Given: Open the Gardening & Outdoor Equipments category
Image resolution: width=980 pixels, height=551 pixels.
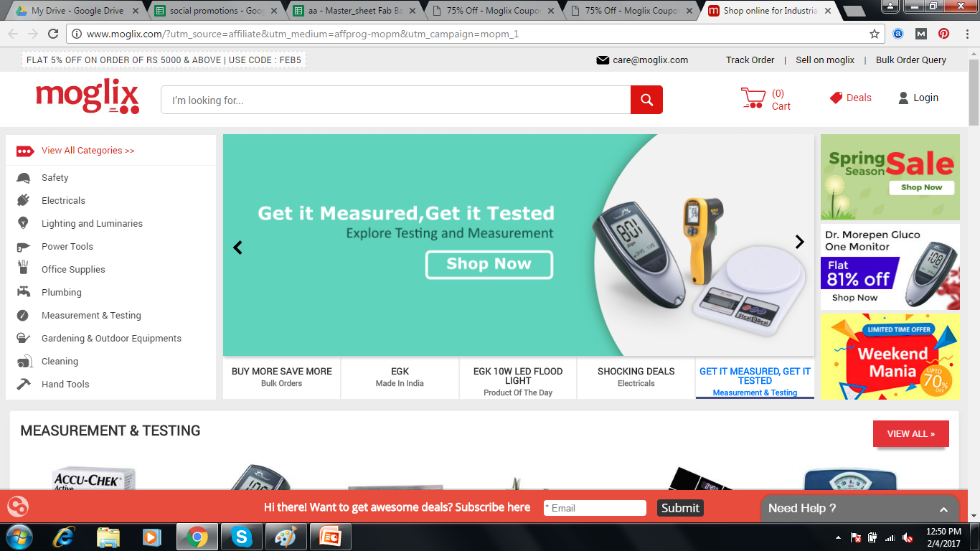Looking at the screenshot, I should [x=111, y=338].
